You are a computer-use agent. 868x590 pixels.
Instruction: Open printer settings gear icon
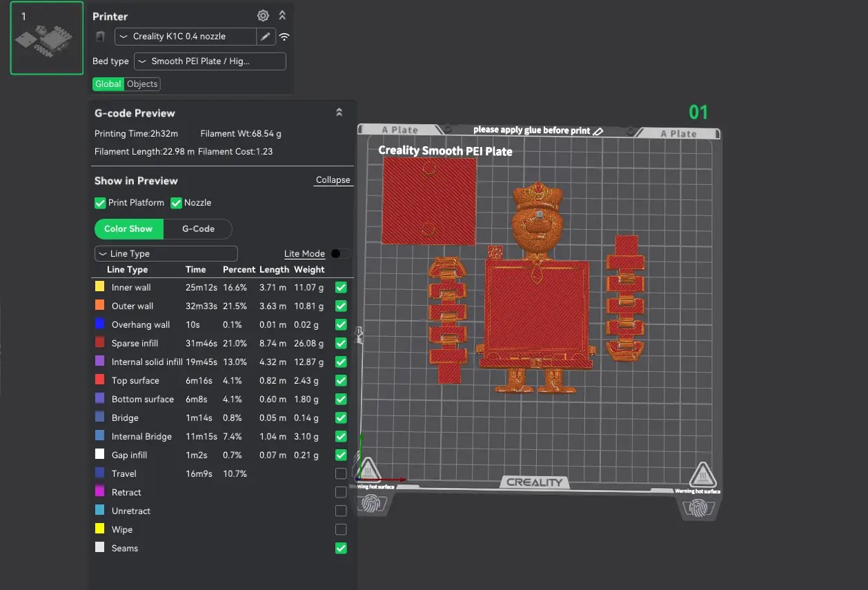coord(263,16)
